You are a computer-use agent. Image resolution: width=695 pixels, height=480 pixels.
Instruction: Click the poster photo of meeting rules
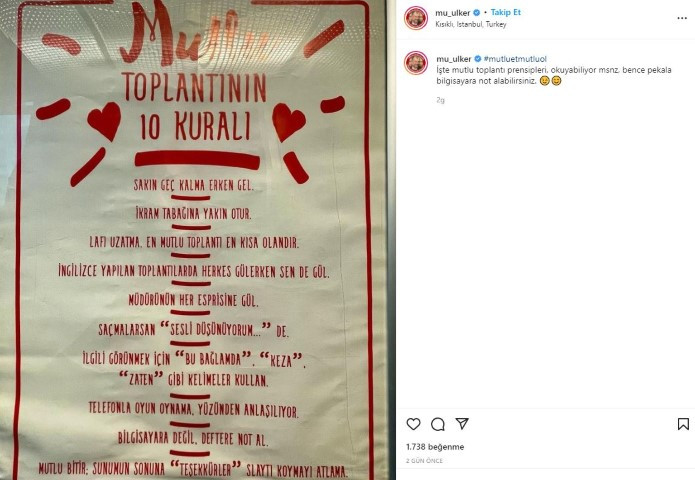[195, 240]
